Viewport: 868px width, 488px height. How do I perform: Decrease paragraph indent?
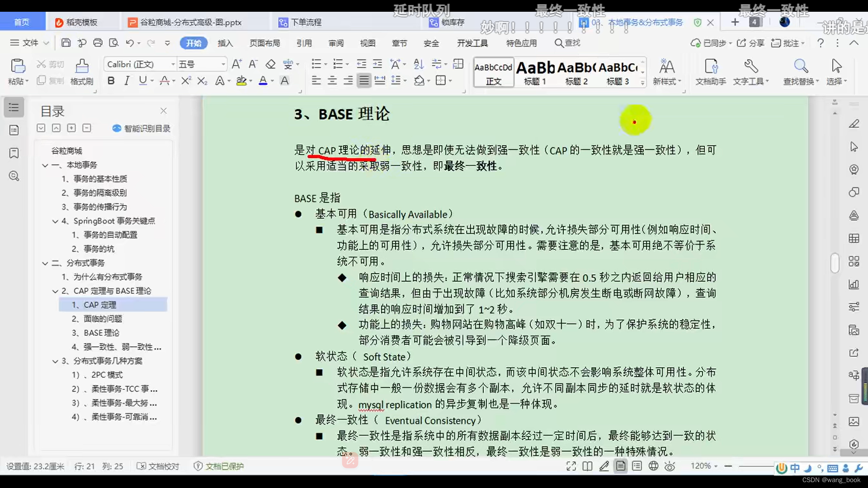(361, 64)
